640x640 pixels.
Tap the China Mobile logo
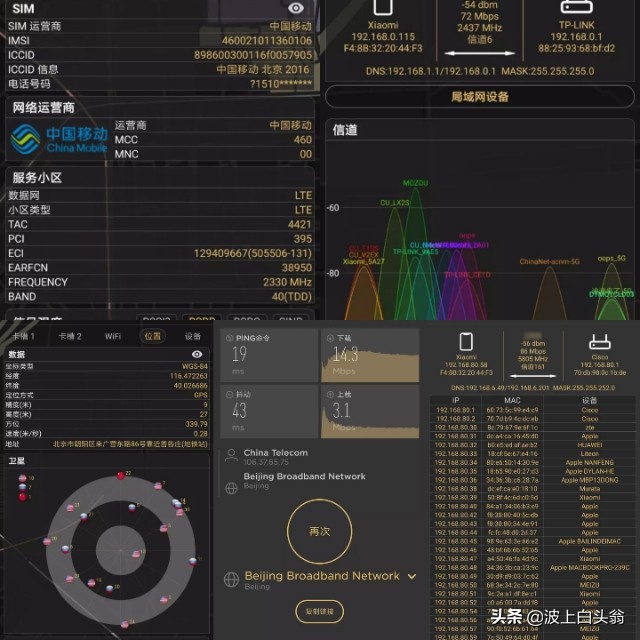coord(59,139)
